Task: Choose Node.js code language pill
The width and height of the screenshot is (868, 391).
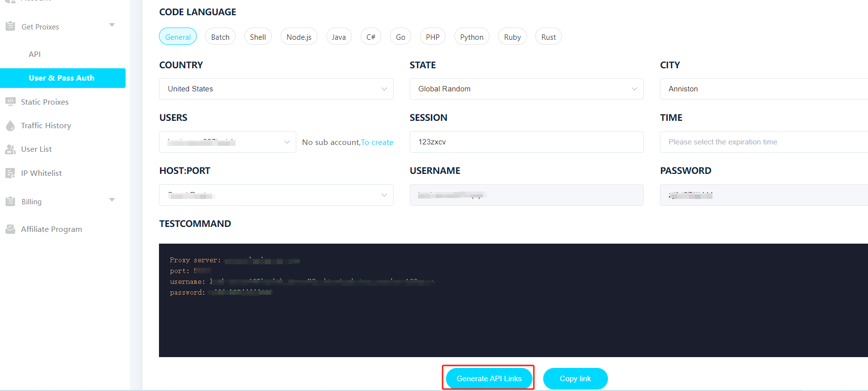Action: point(299,37)
